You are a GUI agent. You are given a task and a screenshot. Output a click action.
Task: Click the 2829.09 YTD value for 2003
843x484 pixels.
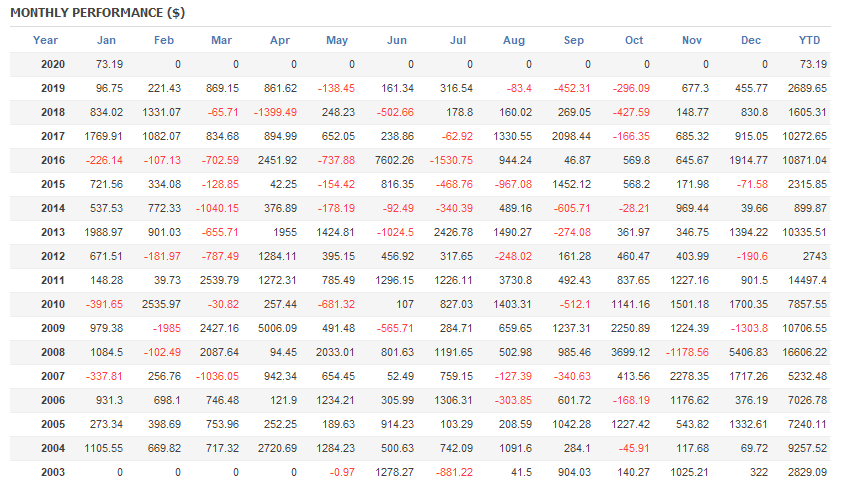pos(808,472)
